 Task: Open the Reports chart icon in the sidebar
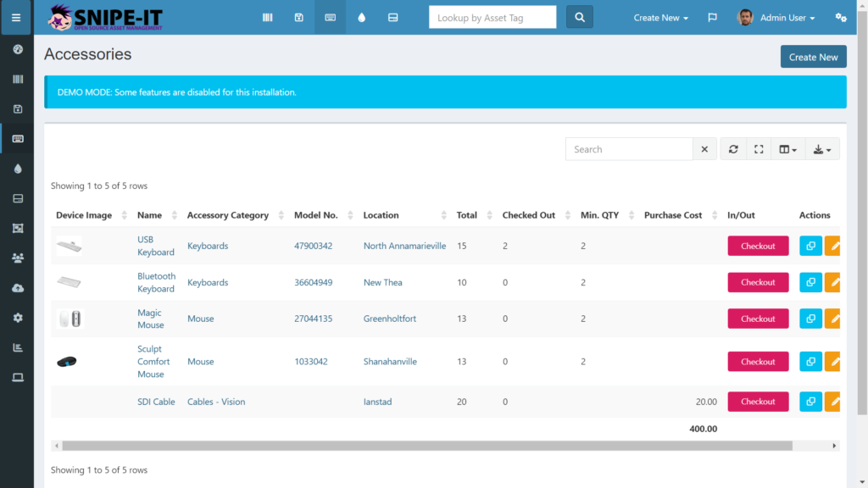pos(17,347)
